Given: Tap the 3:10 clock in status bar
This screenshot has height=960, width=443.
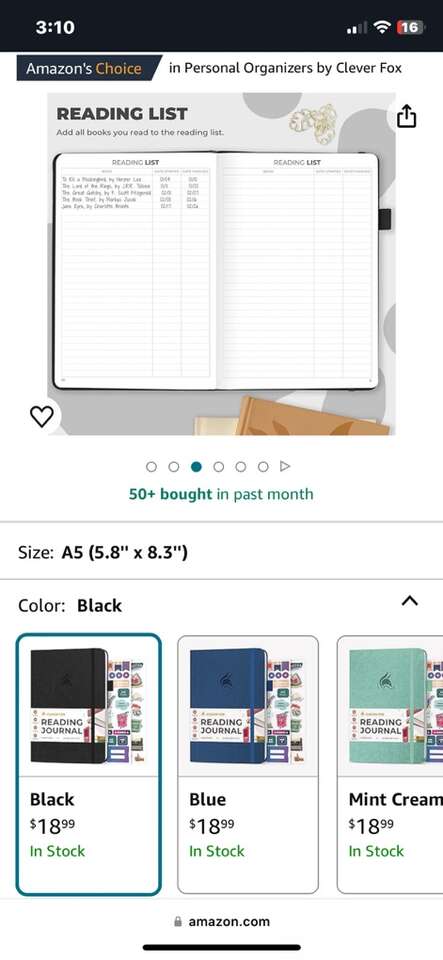Looking at the screenshot, I should click(x=55, y=27).
